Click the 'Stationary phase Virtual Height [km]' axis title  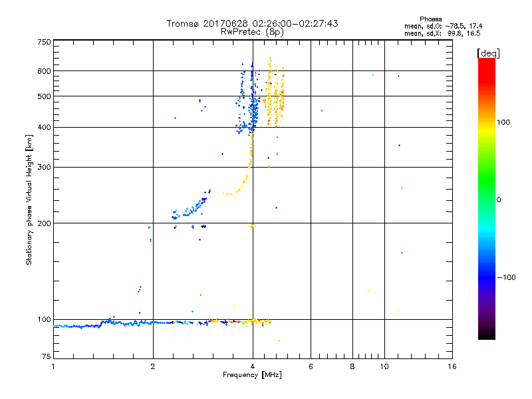coord(29,199)
